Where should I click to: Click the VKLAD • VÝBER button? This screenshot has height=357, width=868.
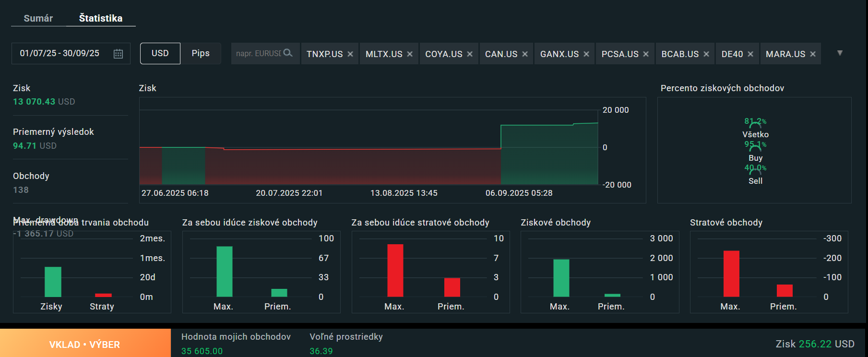[x=85, y=343]
